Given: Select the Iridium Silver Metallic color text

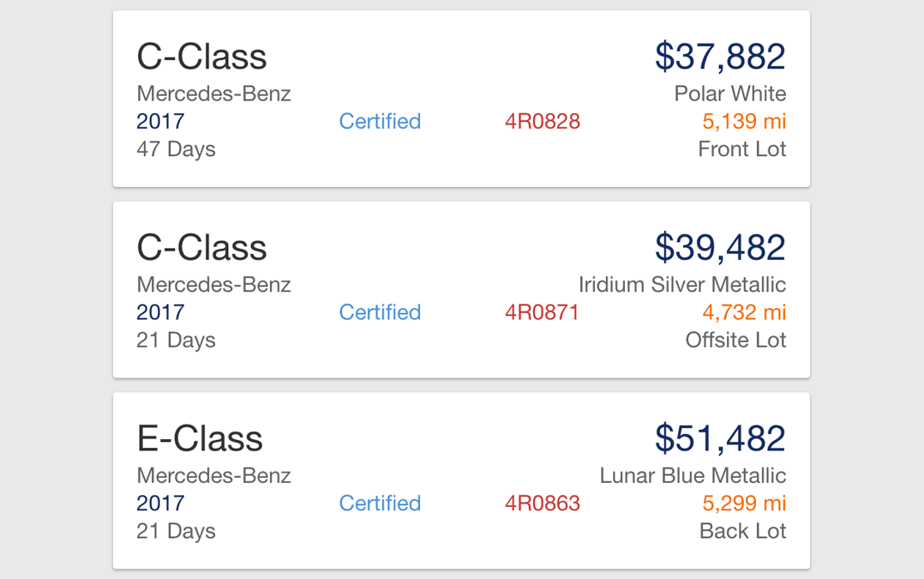Looking at the screenshot, I should [681, 285].
